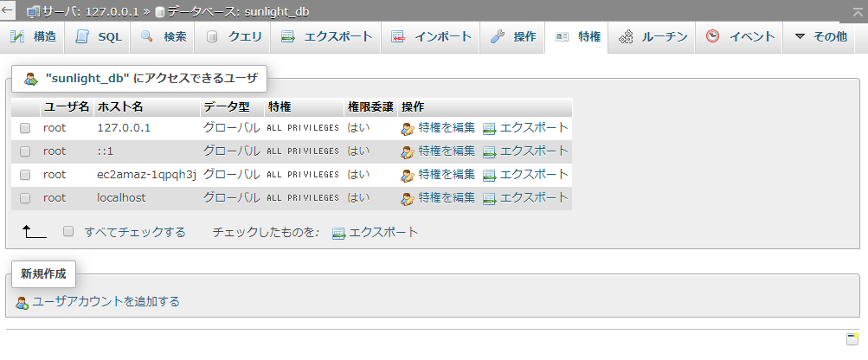Toggle the すべてチェックする checkbox
The height and width of the screenshot is (360, 868).
68,232
